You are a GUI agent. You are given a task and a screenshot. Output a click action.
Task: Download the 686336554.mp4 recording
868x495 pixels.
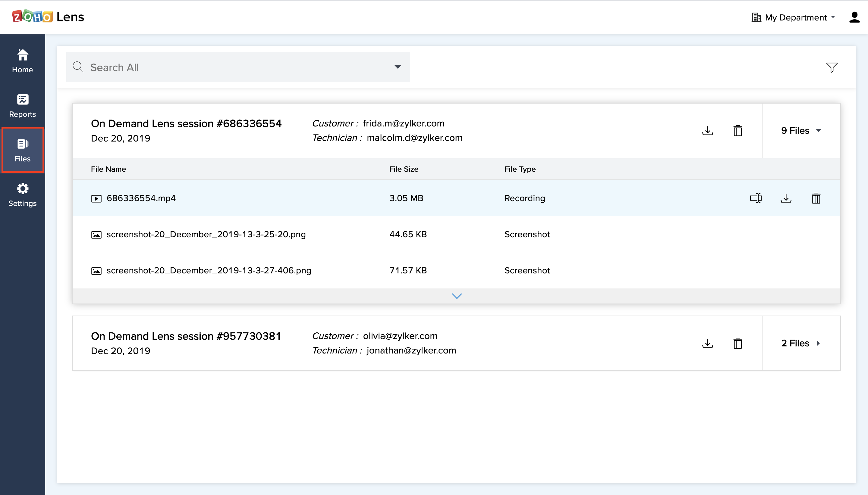coord(786,198)
